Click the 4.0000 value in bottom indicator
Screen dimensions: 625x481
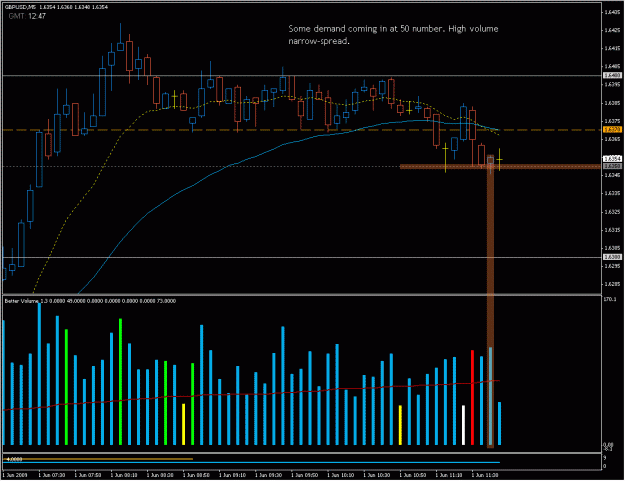[14, 459]
